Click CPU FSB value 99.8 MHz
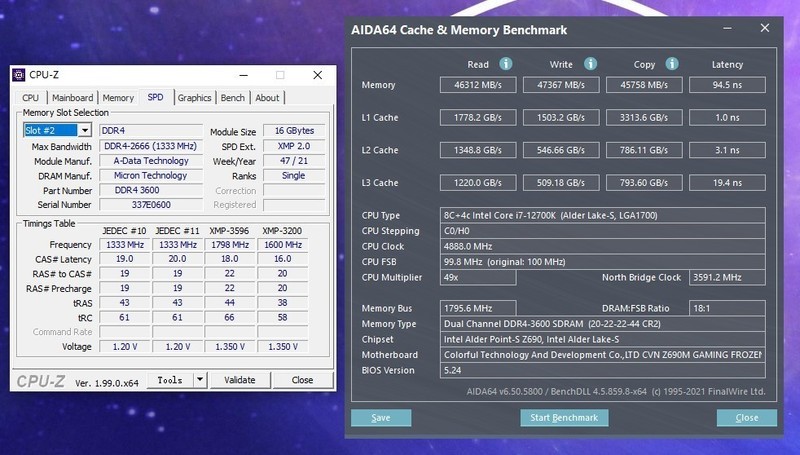The width and height of the screenshot is (800, 455). coord(603,262)
